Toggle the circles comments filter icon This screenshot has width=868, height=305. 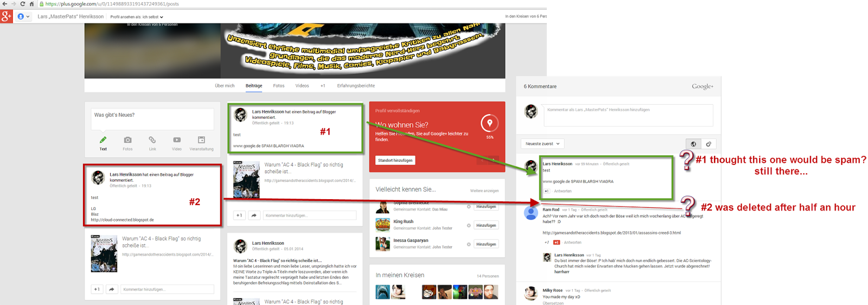coord(709,144)
